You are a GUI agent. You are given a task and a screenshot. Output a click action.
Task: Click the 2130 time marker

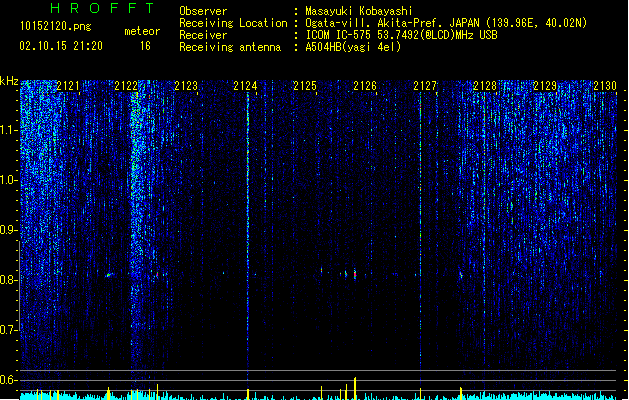click(x=605, y=85)
